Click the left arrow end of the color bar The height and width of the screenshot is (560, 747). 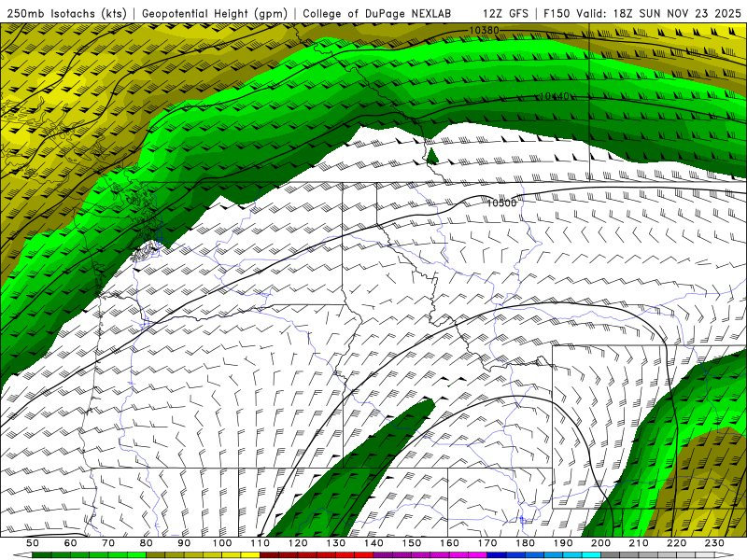click(x=22, y=555)
